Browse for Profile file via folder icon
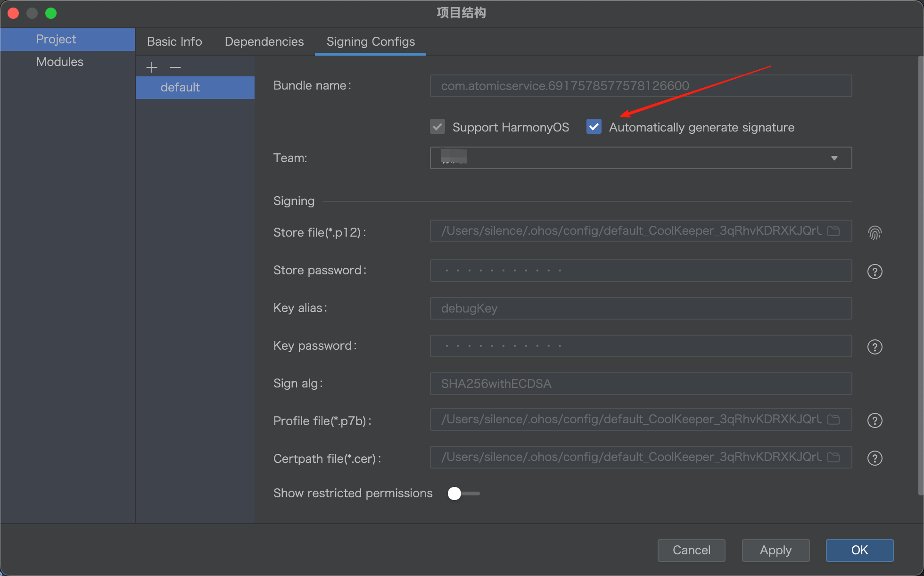924x576 pixels. coord(833,420)
